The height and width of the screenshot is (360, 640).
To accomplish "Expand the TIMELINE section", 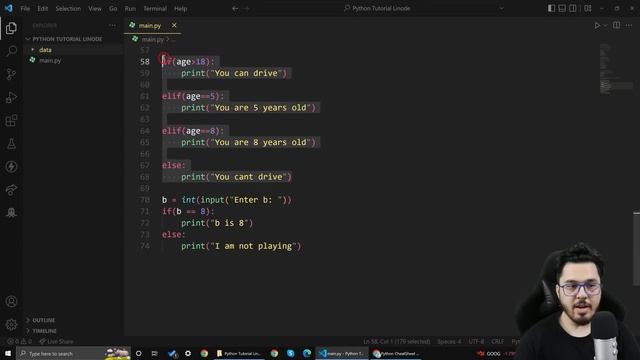I will 44,331.
